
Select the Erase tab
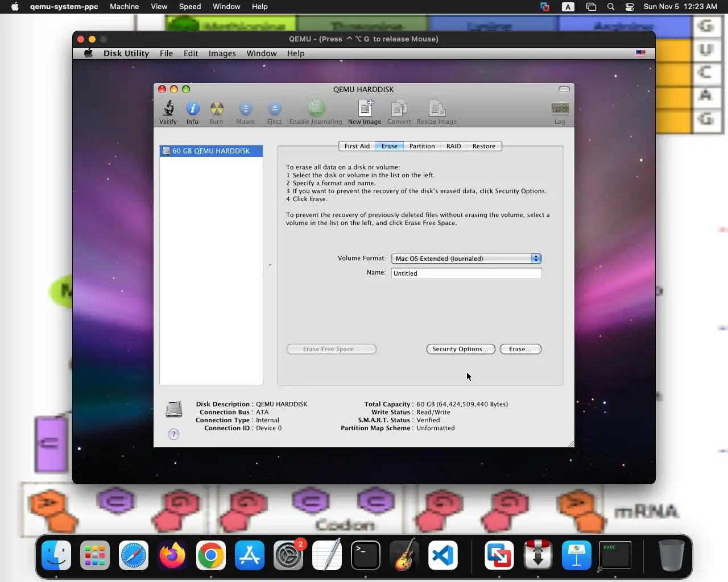pos(390,146)
